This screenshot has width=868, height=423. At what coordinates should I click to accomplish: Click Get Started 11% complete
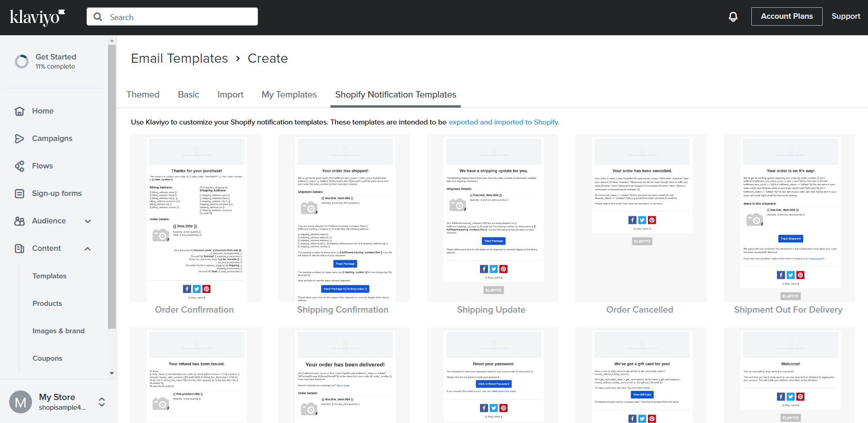[56, 61]
